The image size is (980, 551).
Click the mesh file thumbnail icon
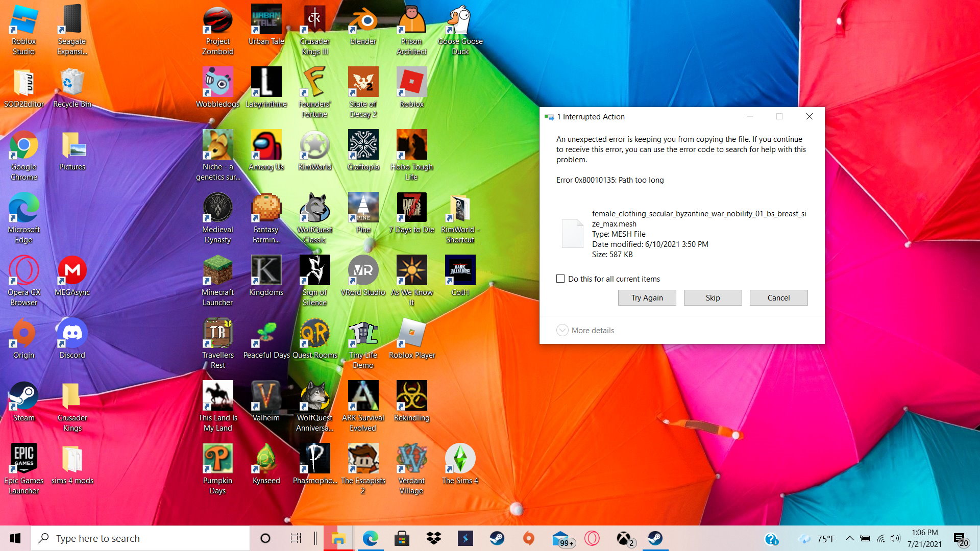(572, 234)
